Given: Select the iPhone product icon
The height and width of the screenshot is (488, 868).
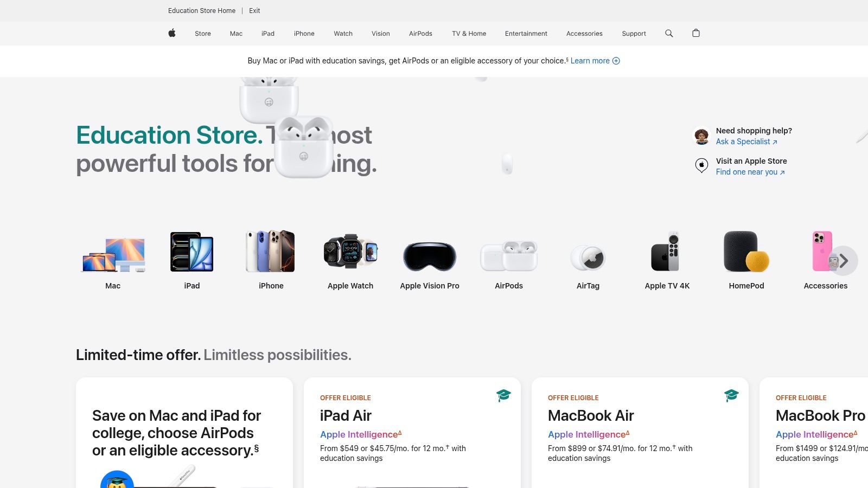Looking at the screenshot, I should [271, 251].
